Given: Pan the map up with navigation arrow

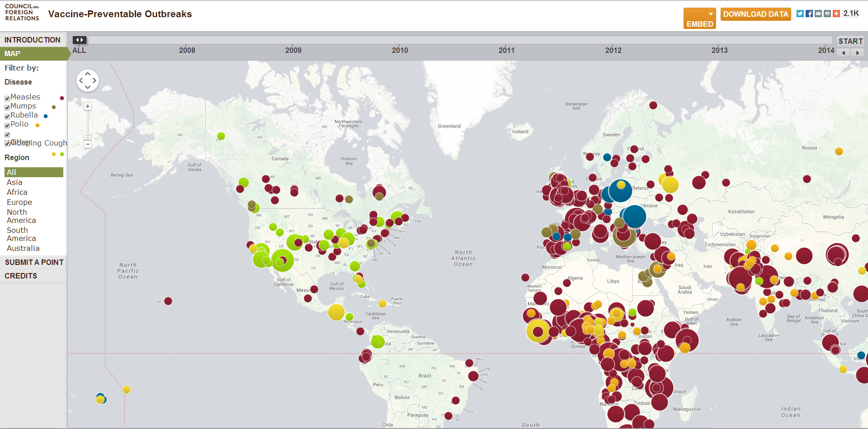Looking at the screenshot, I should point(88,74).
